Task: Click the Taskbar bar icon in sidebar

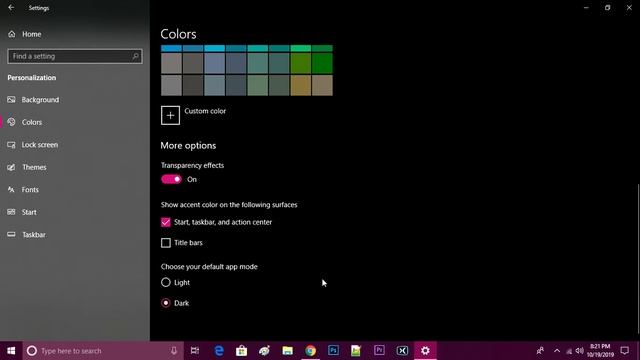Action: coord(11,234)
